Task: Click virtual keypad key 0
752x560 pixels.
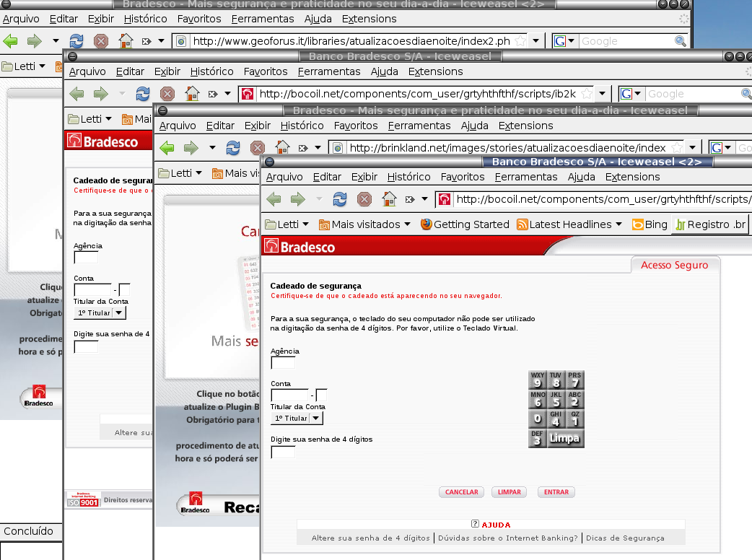Action: [538, 419]
